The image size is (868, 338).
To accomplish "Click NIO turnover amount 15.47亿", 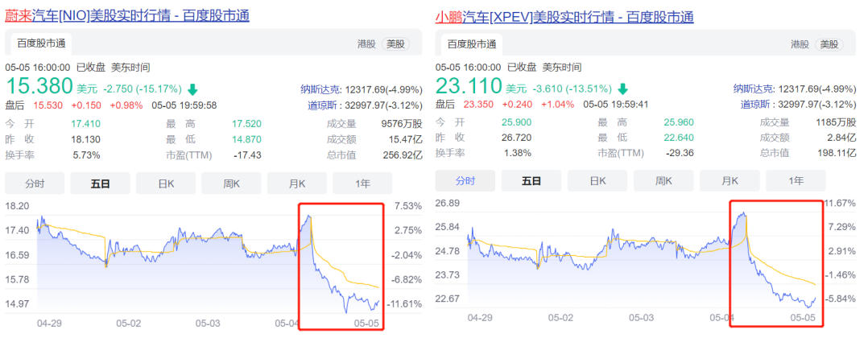I will (x=404, y=139).
